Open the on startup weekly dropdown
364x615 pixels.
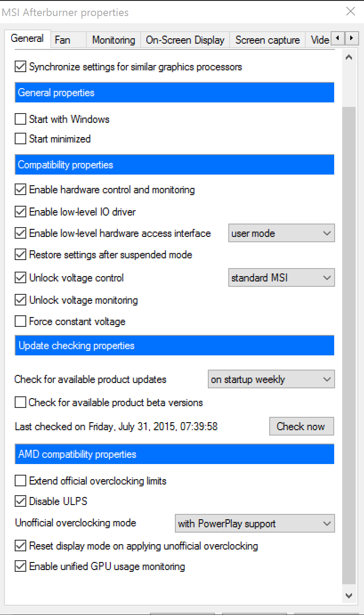(271, 379)
